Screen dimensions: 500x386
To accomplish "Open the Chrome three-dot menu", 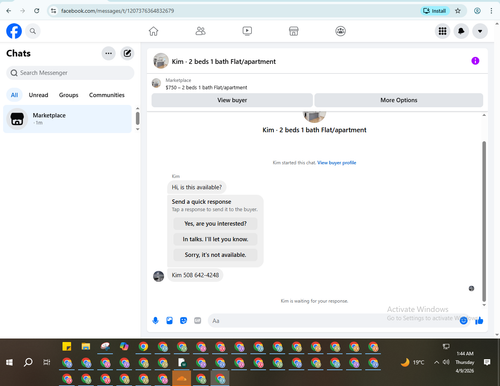I will pos(491,11).
